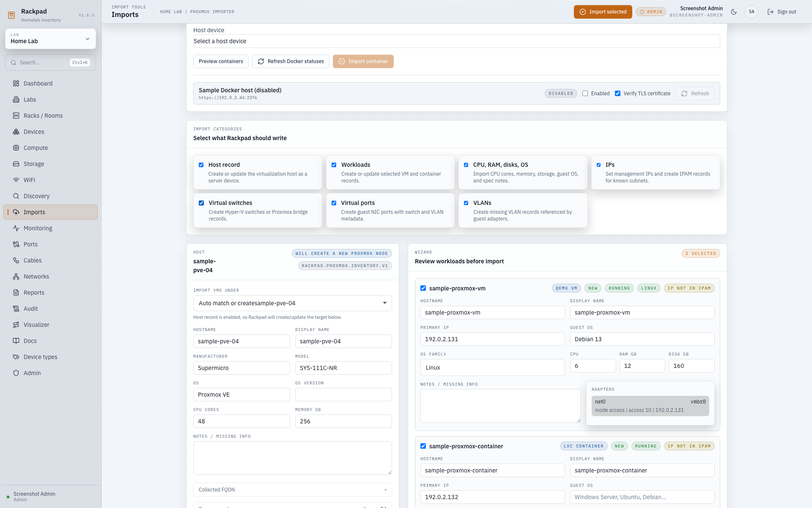Open the Home Lab selector dropdown
The width and height of the screenshot is (812, 508).
[50, 39]
